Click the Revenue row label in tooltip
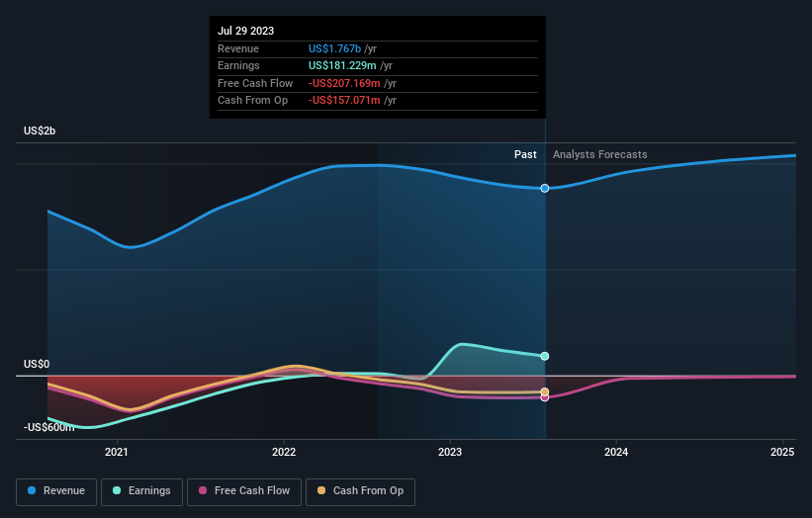The height and width of the screenshot is (518, 812). (238, 48)
